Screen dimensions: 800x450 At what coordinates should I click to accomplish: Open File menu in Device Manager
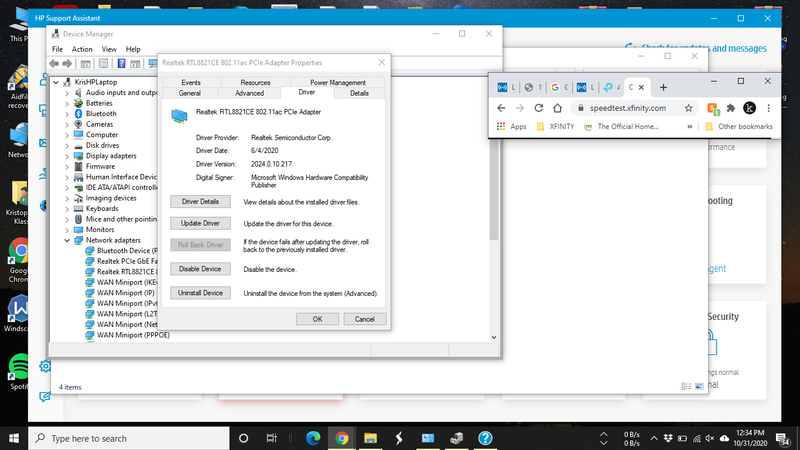click(57, 49)
